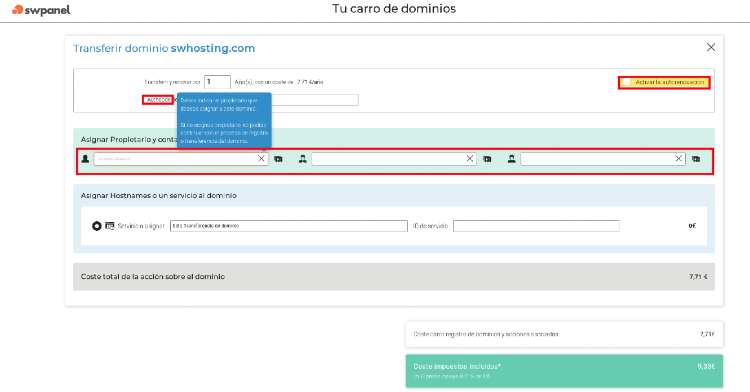The image size is (750, 392).
Task: Enable the Activar la autorenovación checkbox
Action: click(627, 82)
